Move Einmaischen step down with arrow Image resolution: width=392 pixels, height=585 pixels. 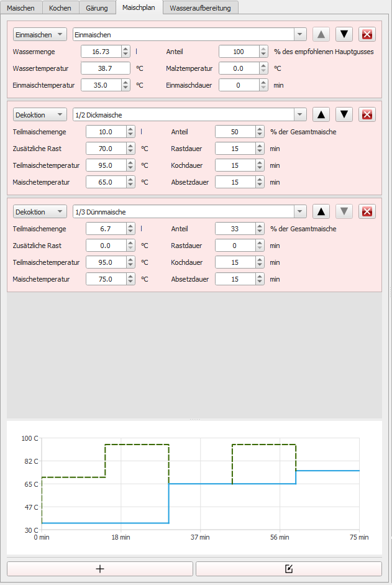(x=344, y=35)
